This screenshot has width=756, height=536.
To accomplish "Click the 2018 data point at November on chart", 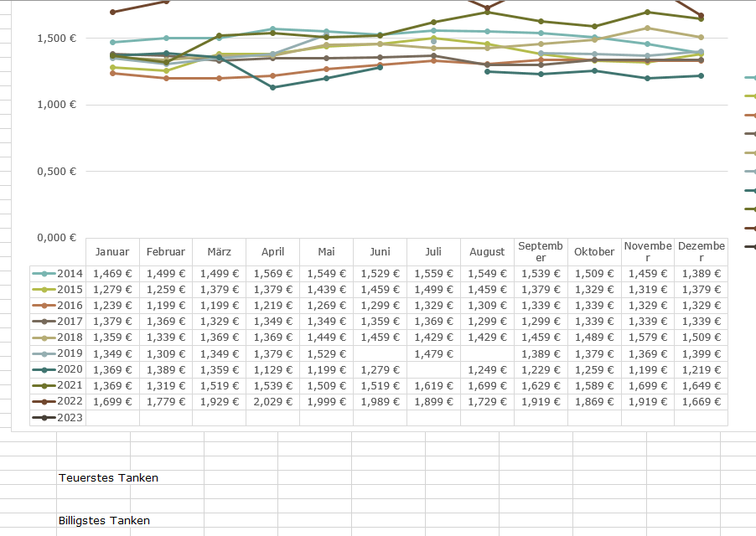I will point(648,28).
